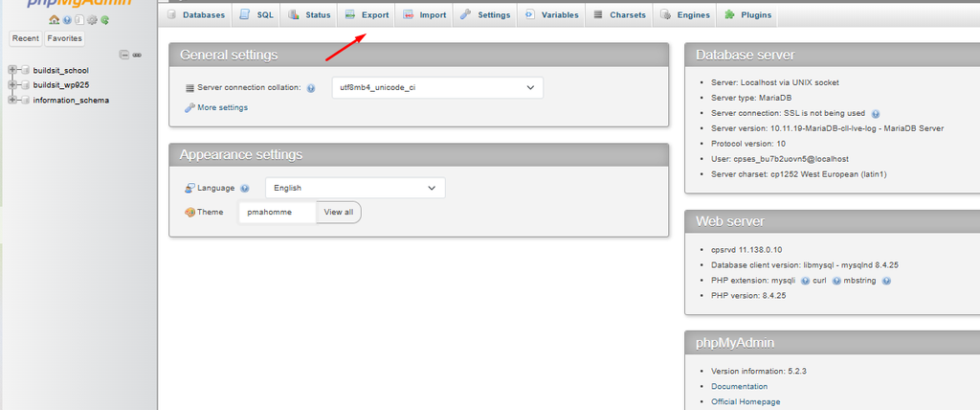
Task: Open help icon after curl extension
Action: tap(836, 281)
